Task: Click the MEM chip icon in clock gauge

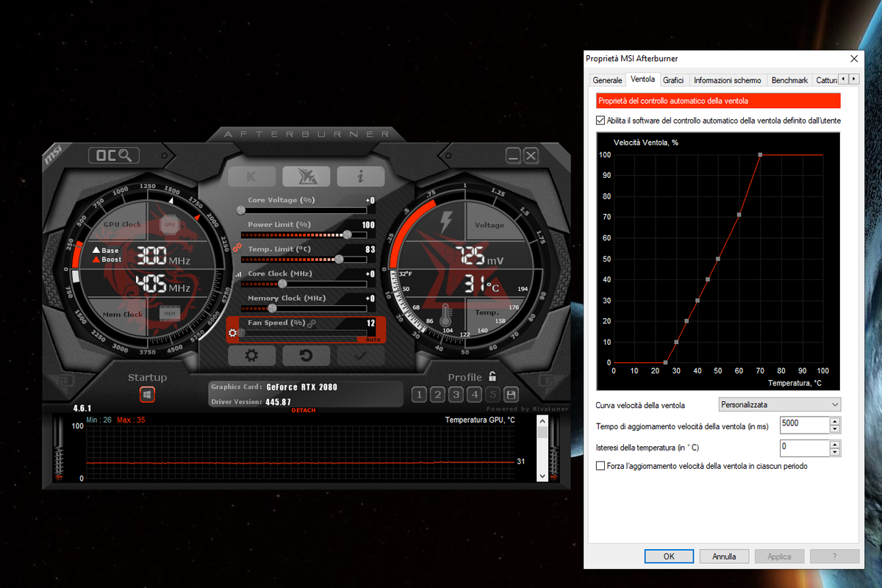Action: coord(170,314)
